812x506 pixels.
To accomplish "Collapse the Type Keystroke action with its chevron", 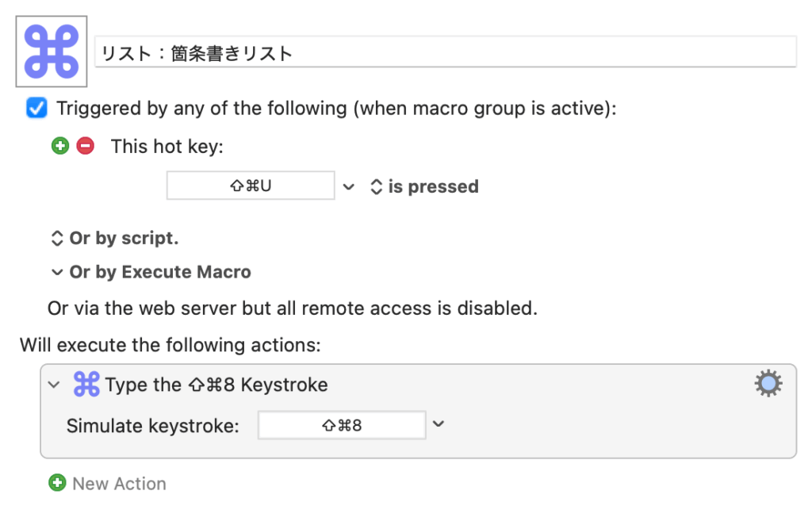I will (x=54, y=385).
